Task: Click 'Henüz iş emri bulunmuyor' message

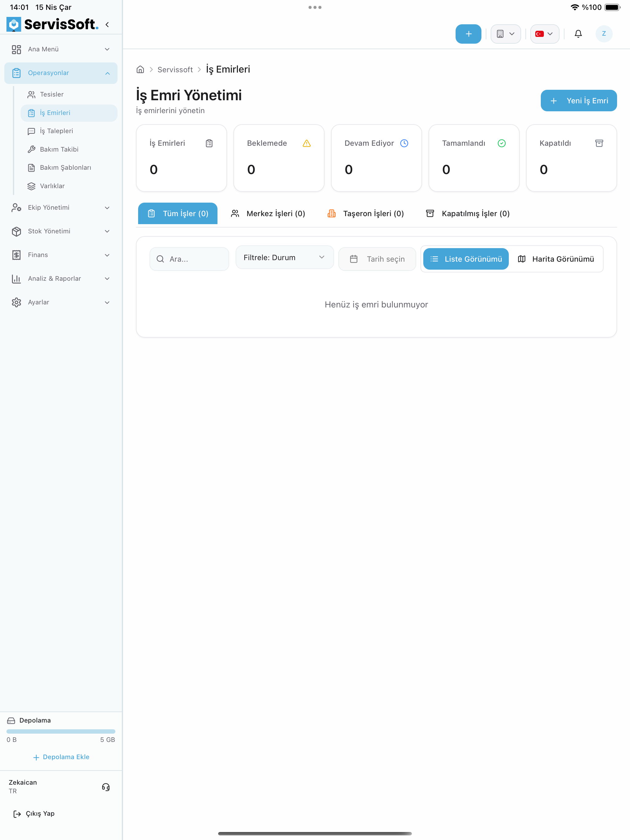Action: (376, 305)
